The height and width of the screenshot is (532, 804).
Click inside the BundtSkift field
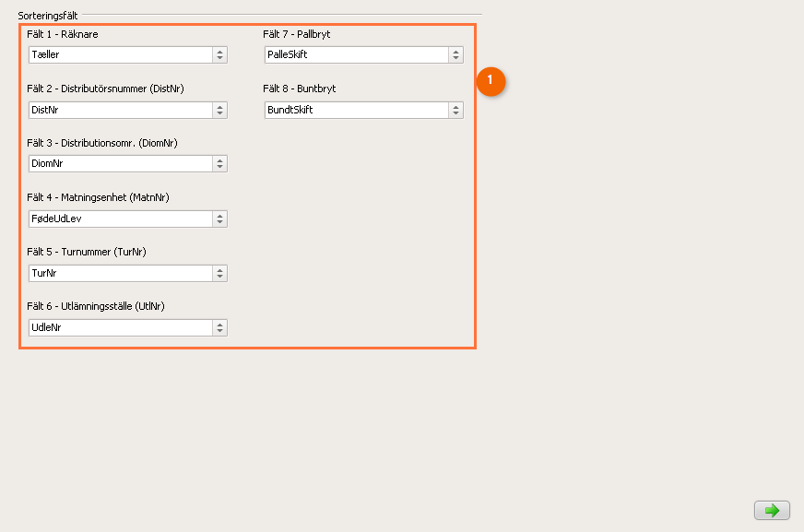(x=357, y=110)
